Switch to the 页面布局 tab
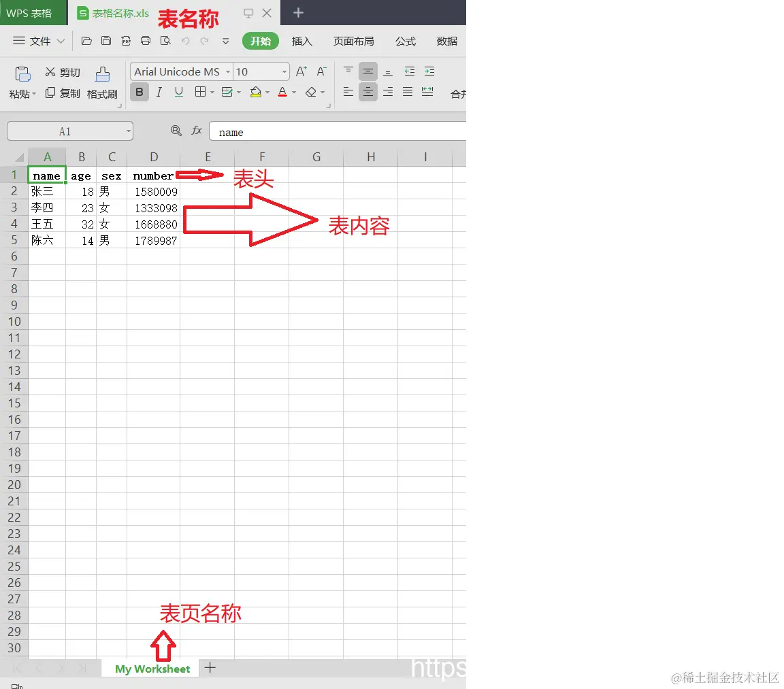Screen dimensions: 784x689 (353, 41)
